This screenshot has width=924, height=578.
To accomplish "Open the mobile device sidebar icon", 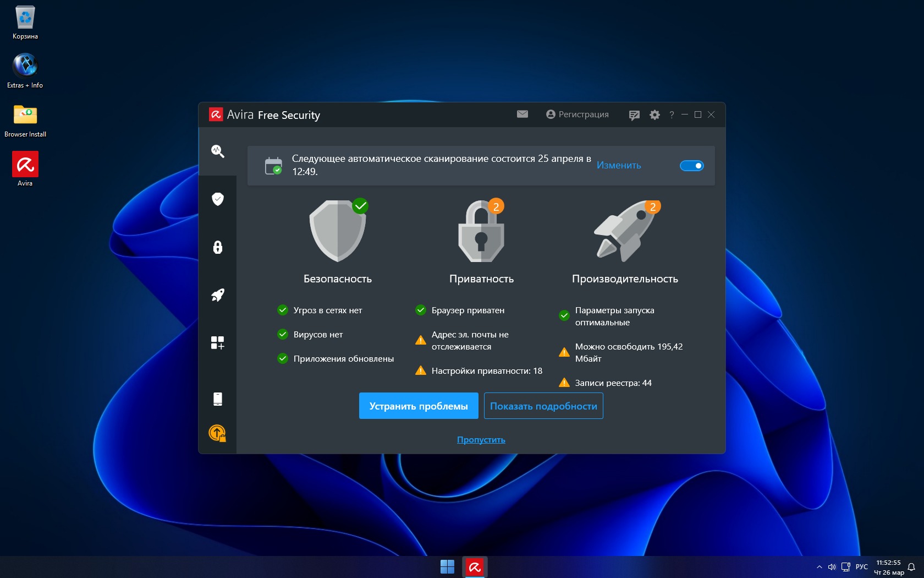I will pos(217,399).
